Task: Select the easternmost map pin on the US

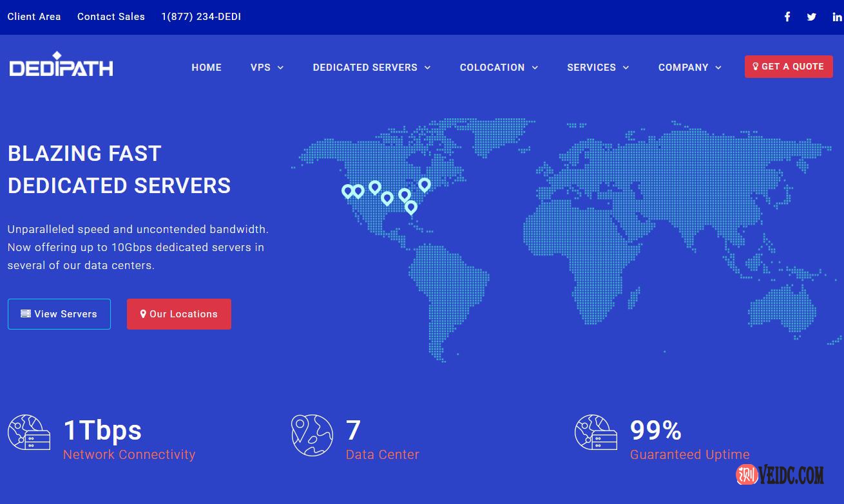Action: [424, 185]
